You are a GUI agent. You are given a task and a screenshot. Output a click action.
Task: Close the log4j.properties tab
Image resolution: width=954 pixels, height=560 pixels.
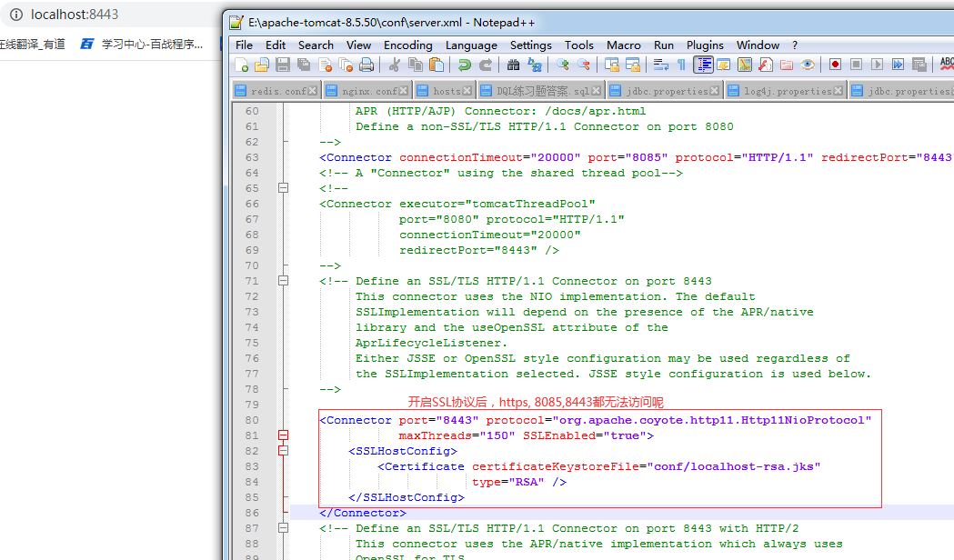pyautogui.click(x=839, y=91)
